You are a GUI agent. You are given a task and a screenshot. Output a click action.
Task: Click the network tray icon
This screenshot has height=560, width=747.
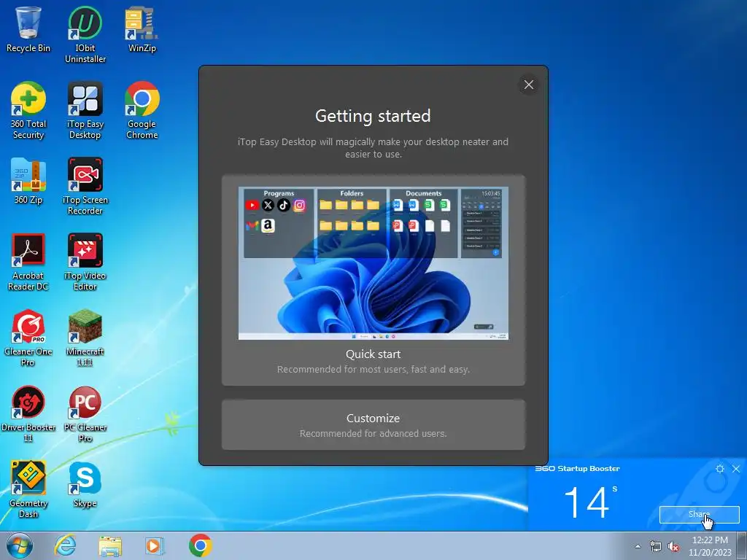click(x=656, y=547)
